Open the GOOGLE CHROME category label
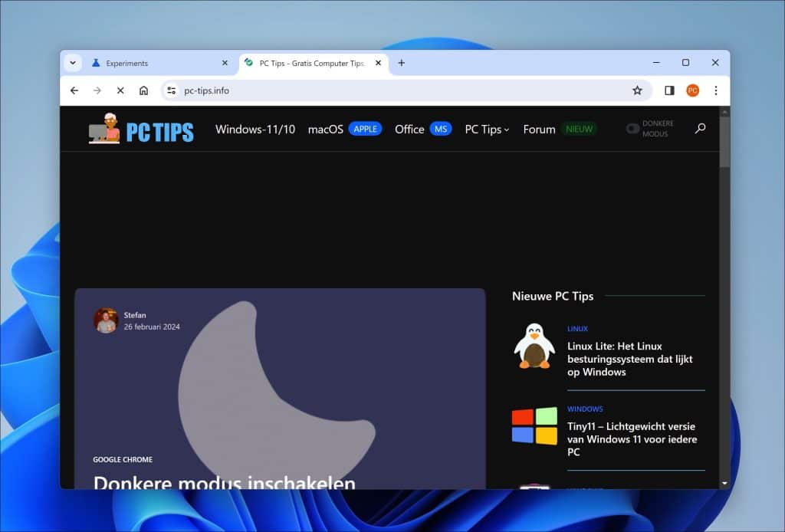Image resolution: width=785 pixels, height=532 pixels. [x=123, y=459]
